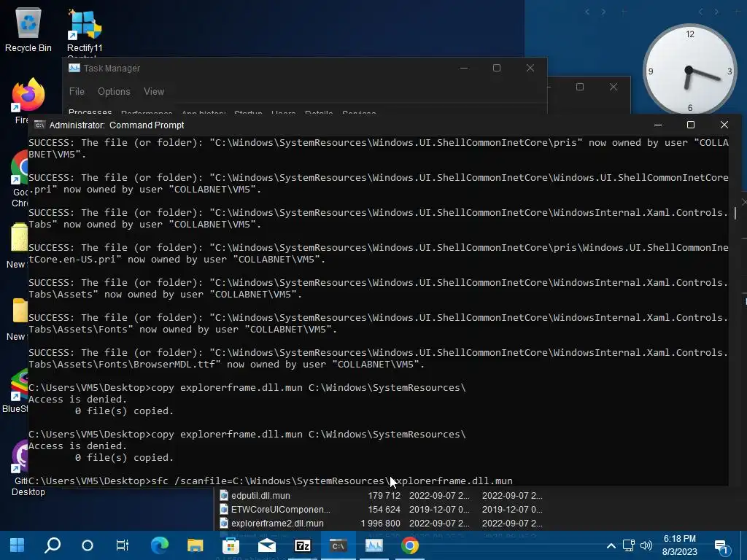Click edputil.dll.mun file icon

(224, 495)
